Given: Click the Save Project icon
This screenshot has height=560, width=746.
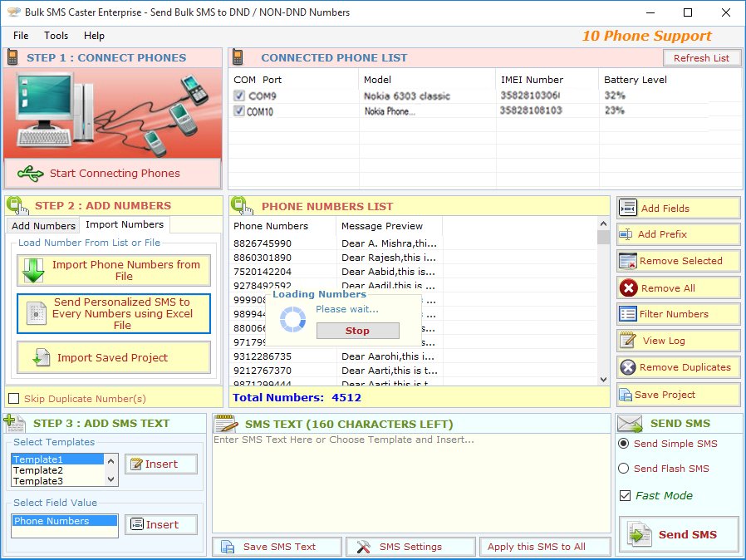Looking at the screenshot, I should pyautogui.click(x=625, y=395).
